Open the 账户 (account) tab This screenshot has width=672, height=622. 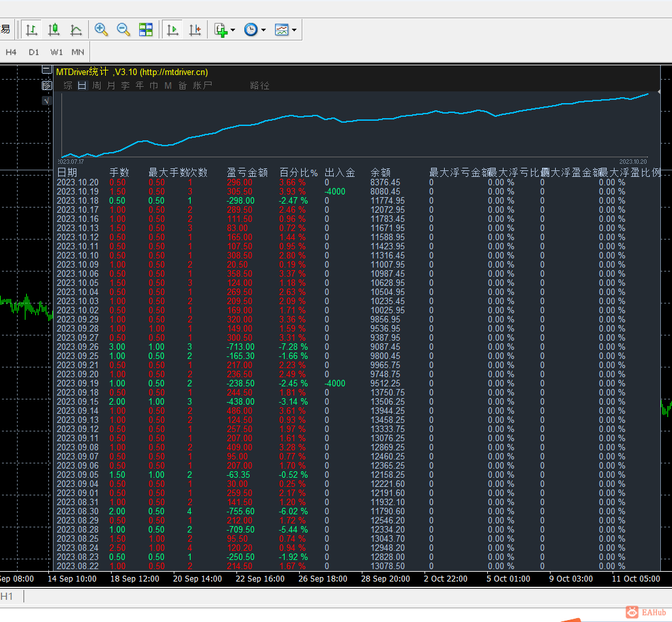click(x=202, y=86)
